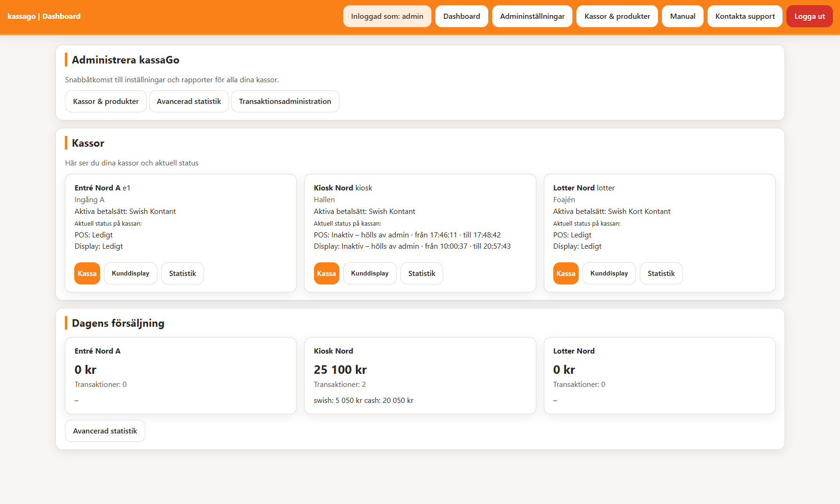
Task: Click 'swish: 5 050 kr cash: 20 050 kr'
Action: click(x=363, y=401)
